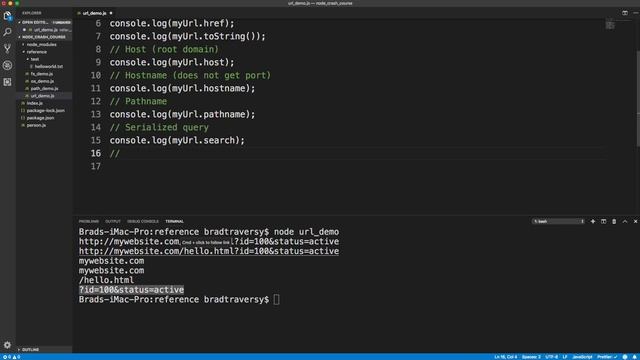640x360 pixels.
Task: Click the terminal prompt cursor
Action: (276, 300)
